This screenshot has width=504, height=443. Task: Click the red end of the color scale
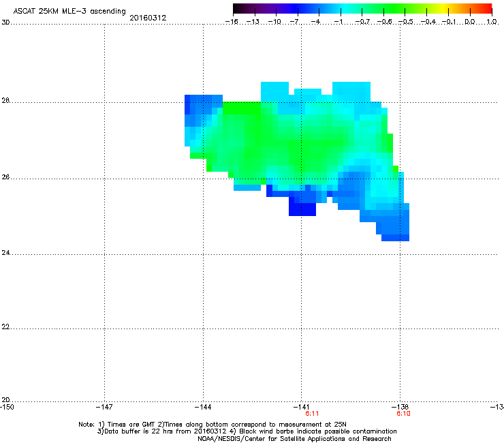coord(487,8)
